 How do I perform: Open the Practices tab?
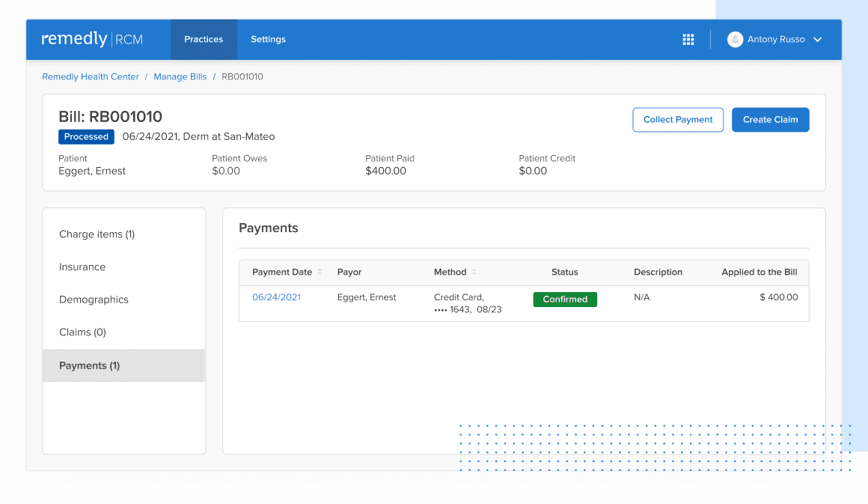pyautogui.click(x=204, y=40)
